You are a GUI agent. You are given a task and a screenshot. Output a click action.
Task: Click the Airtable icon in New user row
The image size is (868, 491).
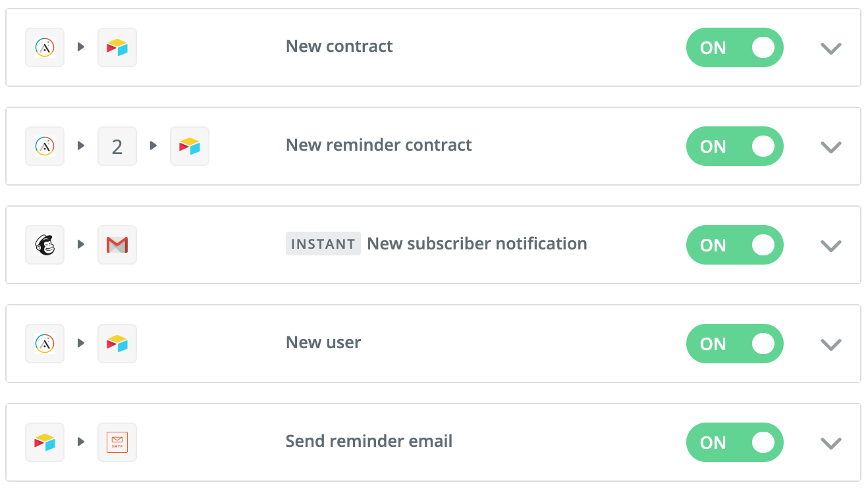(x=117, y=344)
